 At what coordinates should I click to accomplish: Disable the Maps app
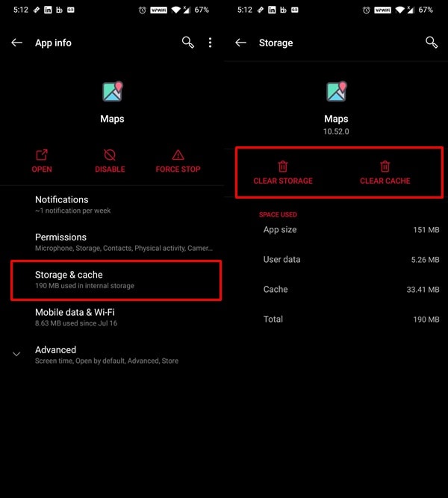110,161
